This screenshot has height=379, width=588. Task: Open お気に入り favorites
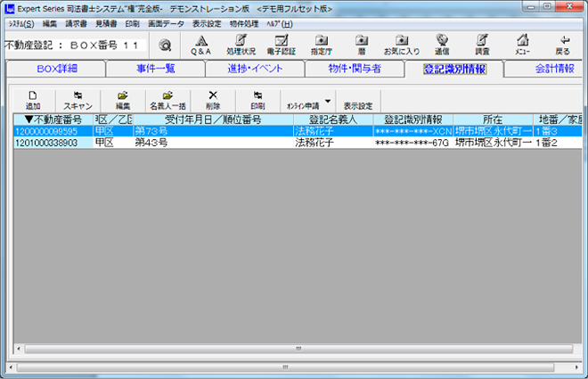pyautogui.click(x=401, y=45)
